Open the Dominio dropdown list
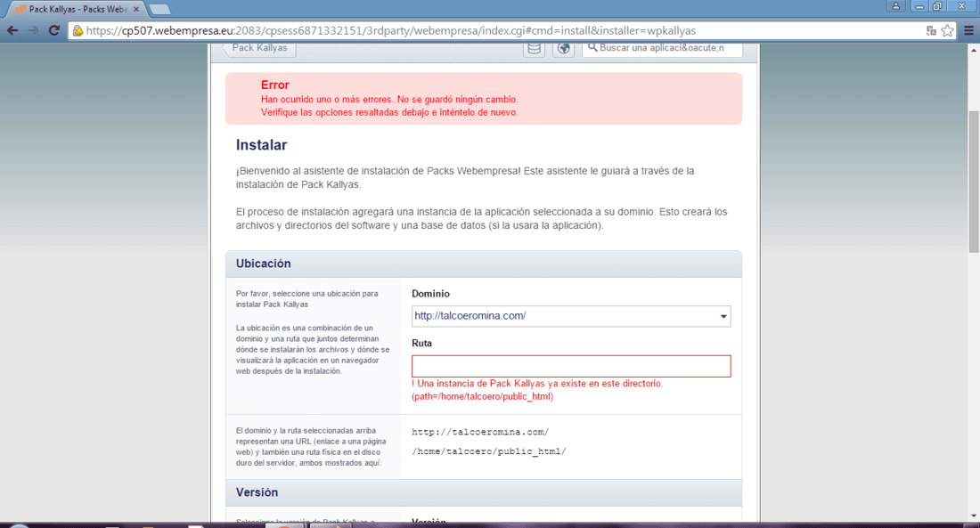Screen dimensions: 980x528 click(x=570, y=316)
